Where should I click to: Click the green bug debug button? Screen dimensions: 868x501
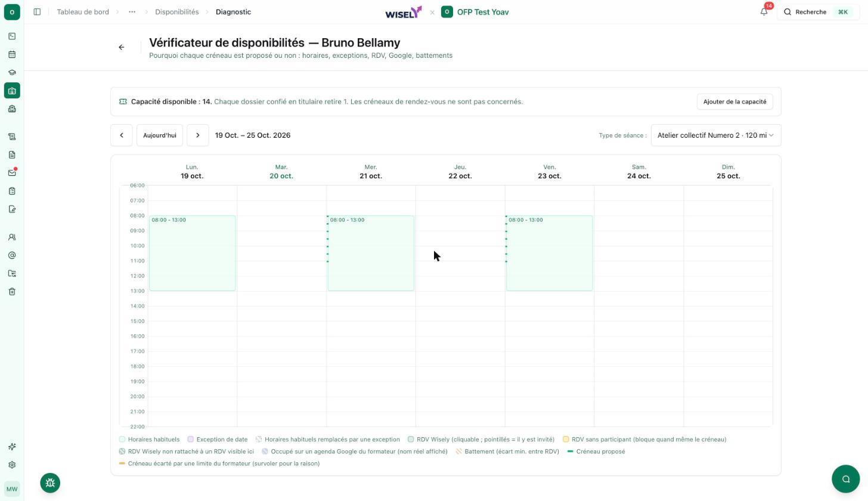click(50, 483)
